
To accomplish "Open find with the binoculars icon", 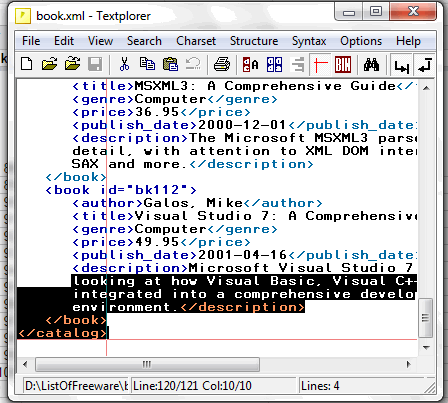I will pyautogui.click(x=371, y=65).
